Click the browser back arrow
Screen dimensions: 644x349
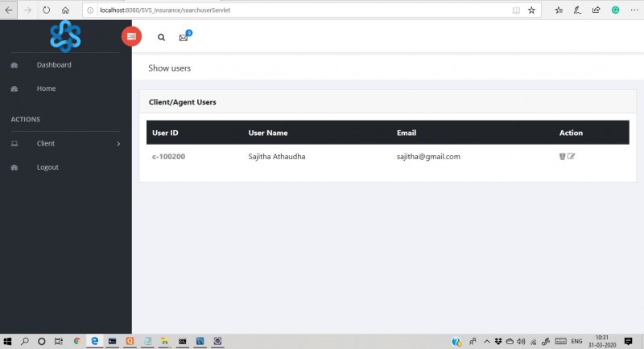(9, 10)
